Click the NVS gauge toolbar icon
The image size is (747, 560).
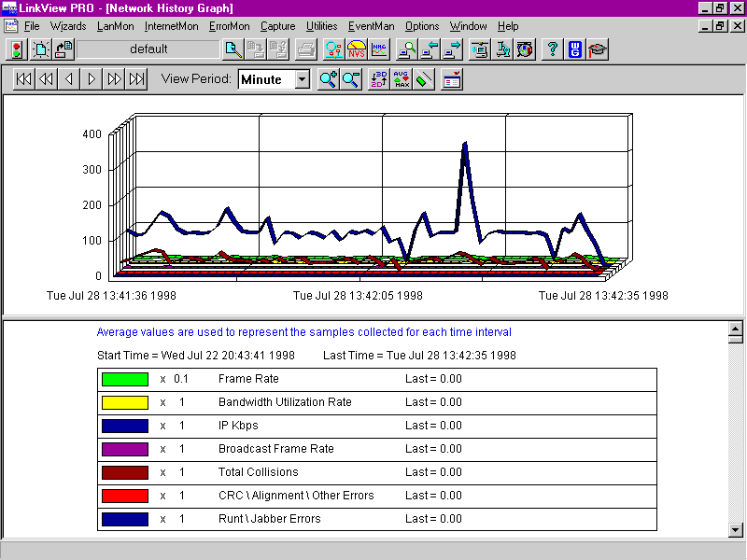(356, 49)
